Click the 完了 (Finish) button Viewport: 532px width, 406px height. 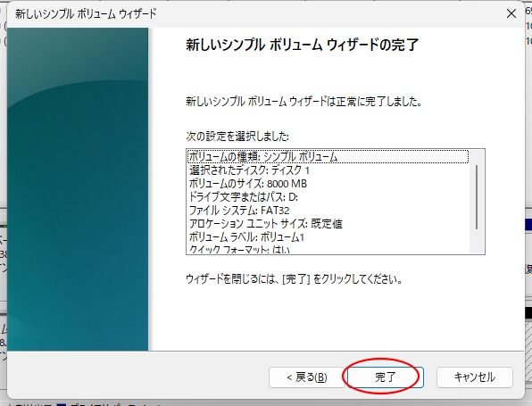coord(385,377)
